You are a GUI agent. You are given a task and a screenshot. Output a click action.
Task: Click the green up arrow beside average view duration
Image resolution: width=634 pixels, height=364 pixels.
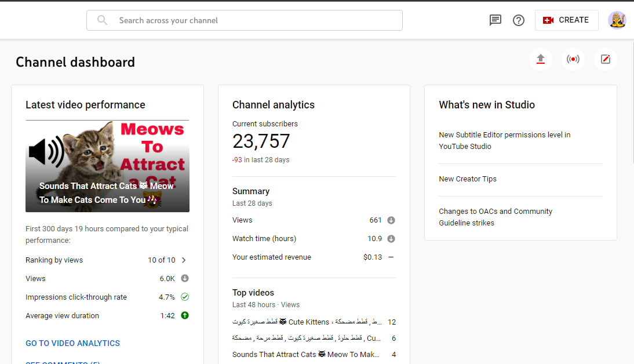tap(185, 315)
